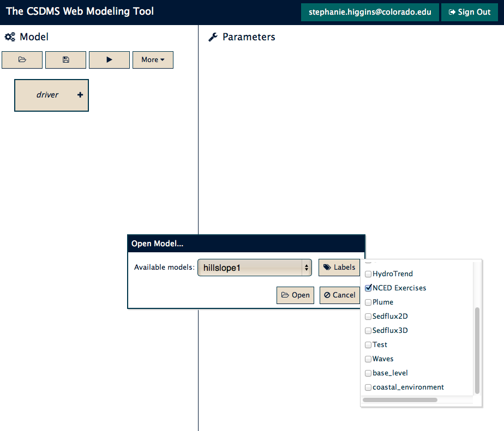Click the labels list vertical scrollbar
The width and height of the screenshot is (504, 431).
pyautogui.click(x=477, y=350)
